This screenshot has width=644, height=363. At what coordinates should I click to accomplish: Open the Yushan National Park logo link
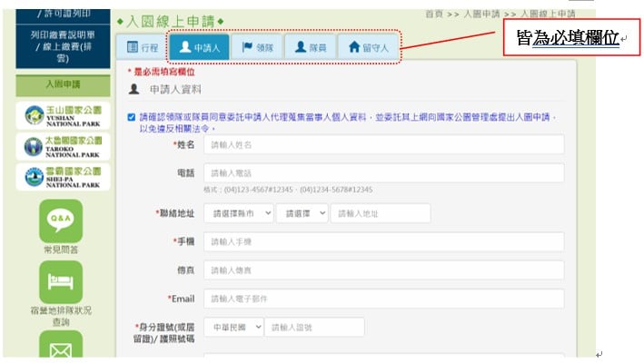(x=63, y=115)
